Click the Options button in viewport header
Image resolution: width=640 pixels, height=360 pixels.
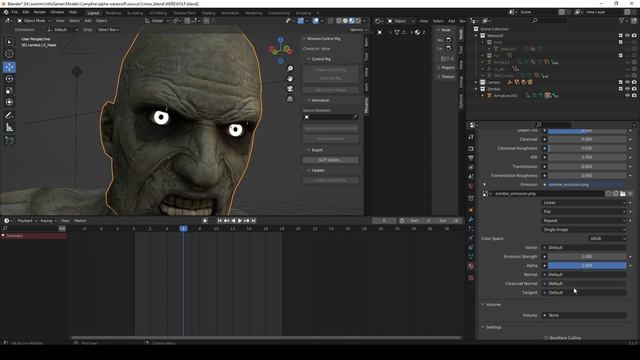358,30
